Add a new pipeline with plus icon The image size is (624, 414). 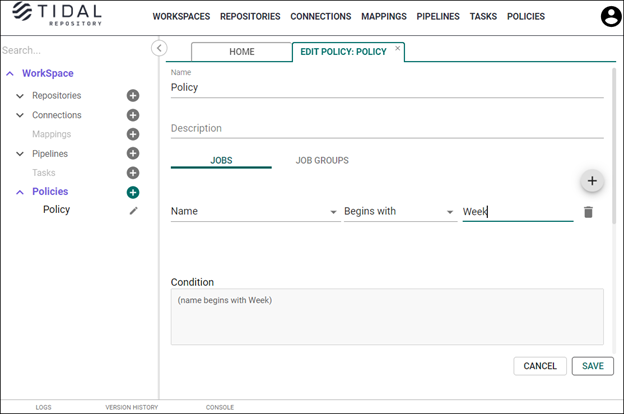coord(133,153)
